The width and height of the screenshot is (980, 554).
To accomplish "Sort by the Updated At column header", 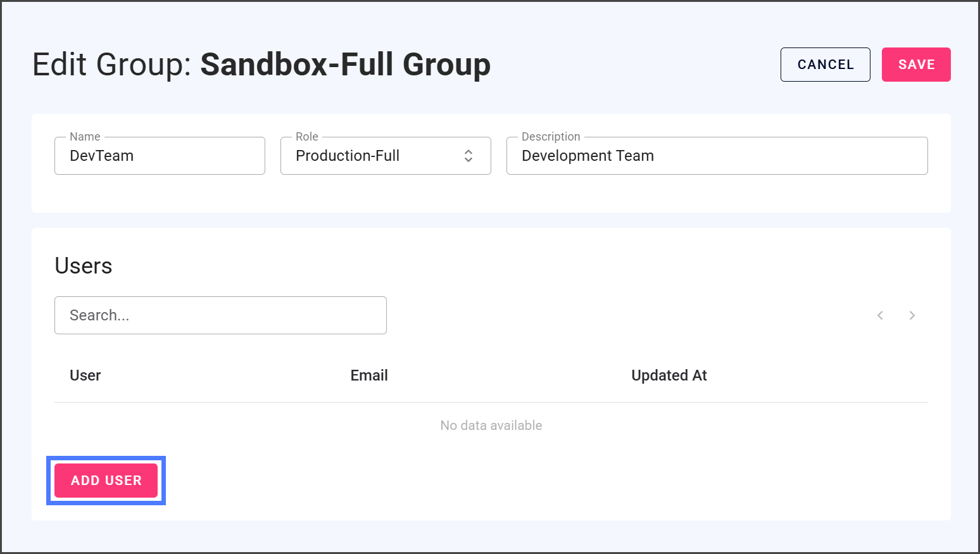I will pos(669,375).
